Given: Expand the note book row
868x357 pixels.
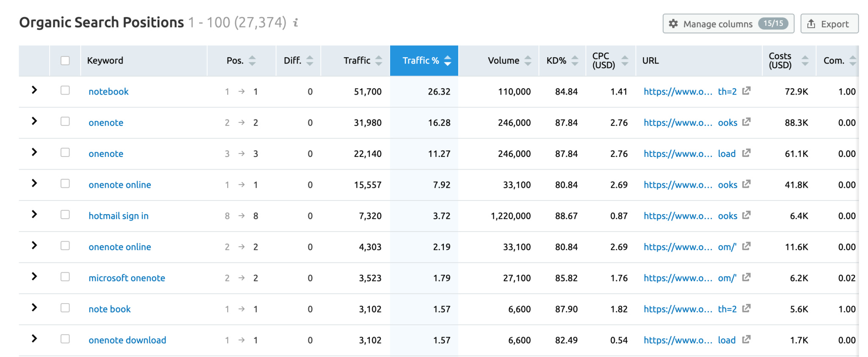Looking at the screenshot, I should coord(34,307).
